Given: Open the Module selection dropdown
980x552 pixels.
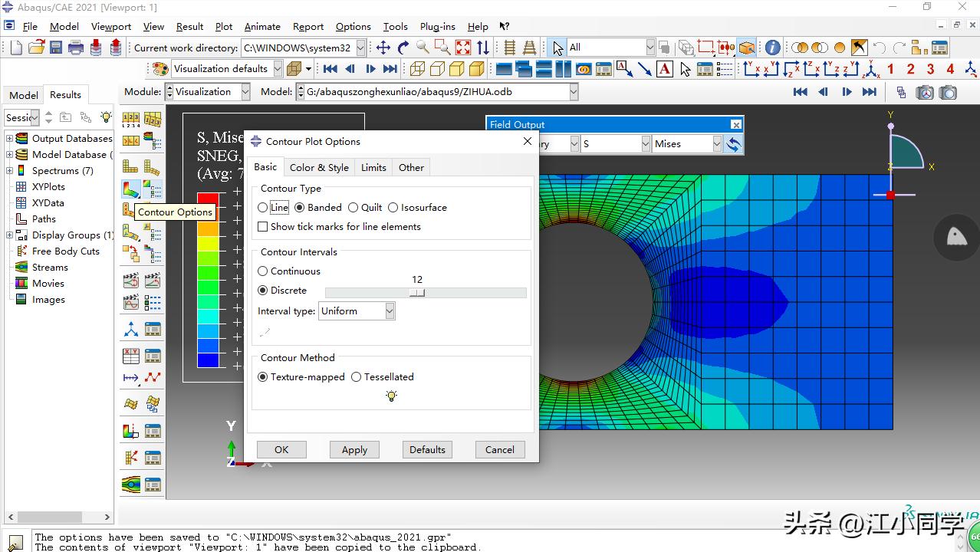Looking at the screenshot, I should pos(245,92).
